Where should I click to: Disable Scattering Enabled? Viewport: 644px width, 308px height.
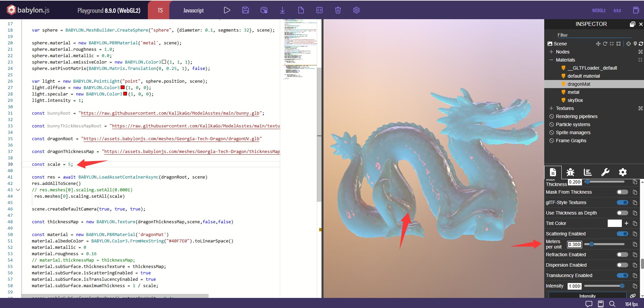(x=622, y=234)
